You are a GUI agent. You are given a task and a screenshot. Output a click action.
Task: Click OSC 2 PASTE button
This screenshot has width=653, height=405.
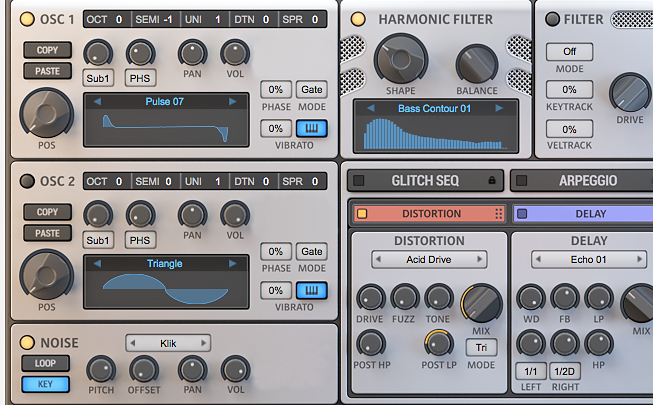47,233
